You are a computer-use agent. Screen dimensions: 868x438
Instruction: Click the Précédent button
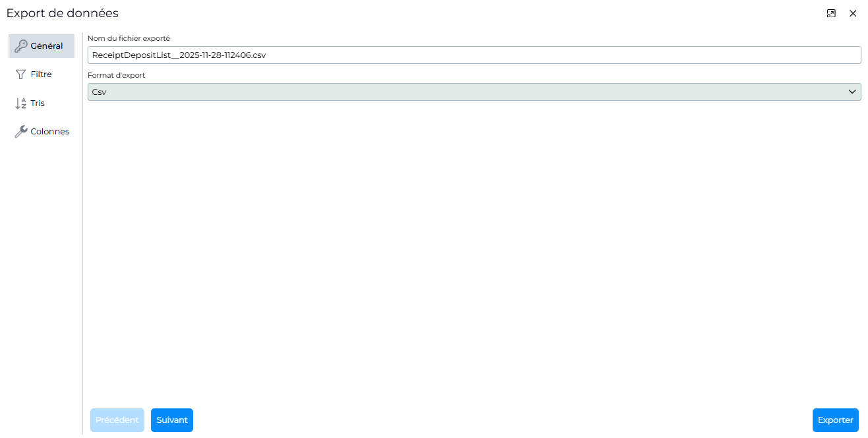coord(117,420)
